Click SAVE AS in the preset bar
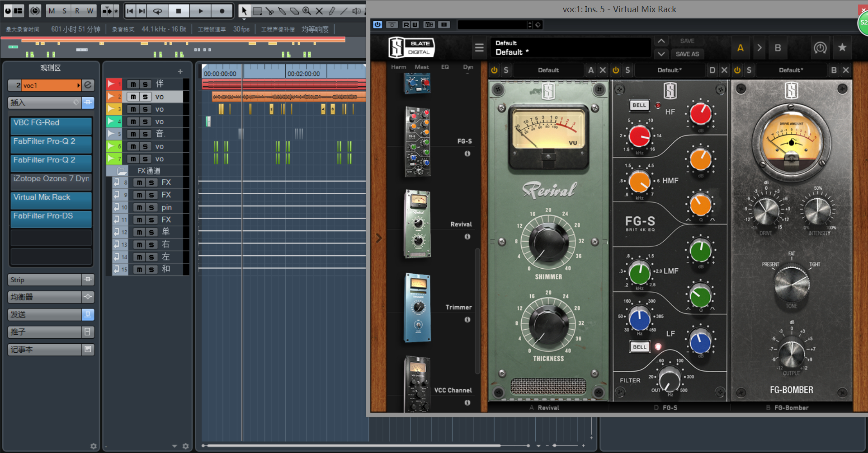This screenshot has width=868, height=453. click(687, 54)
